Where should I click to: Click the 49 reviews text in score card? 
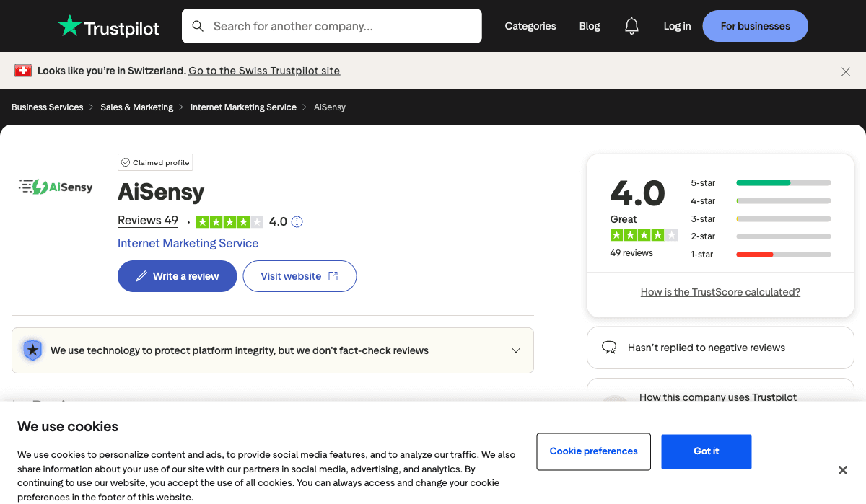click(631, 253)
